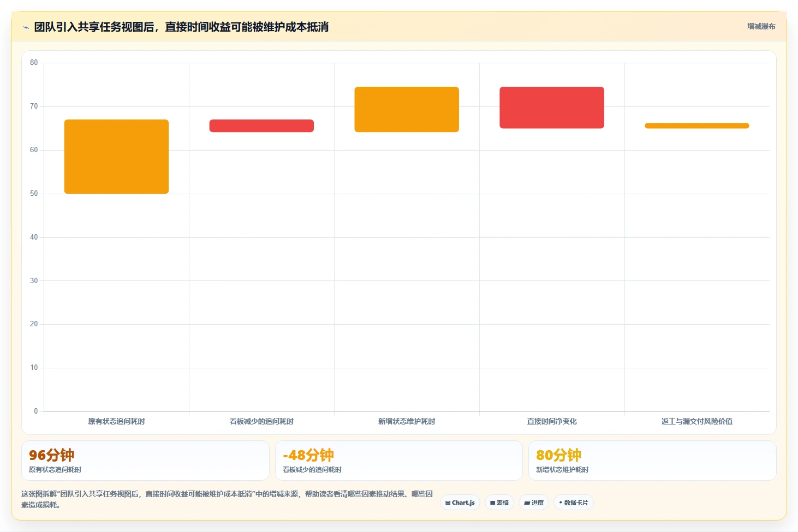Click the red 直接时间净变化 bar

pyautogui.click(x=552, y=107)
